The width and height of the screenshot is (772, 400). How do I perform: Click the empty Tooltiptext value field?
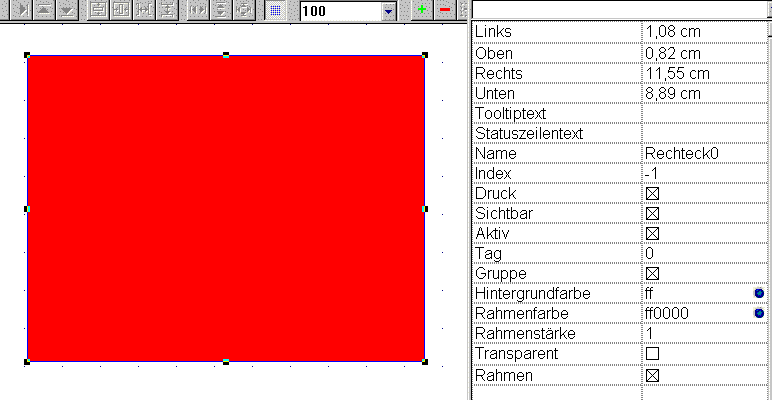tap(705, 113)
